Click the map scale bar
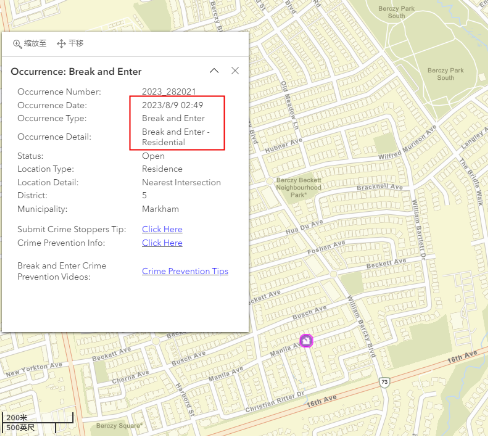488x436 pixels. pos(37,422)
